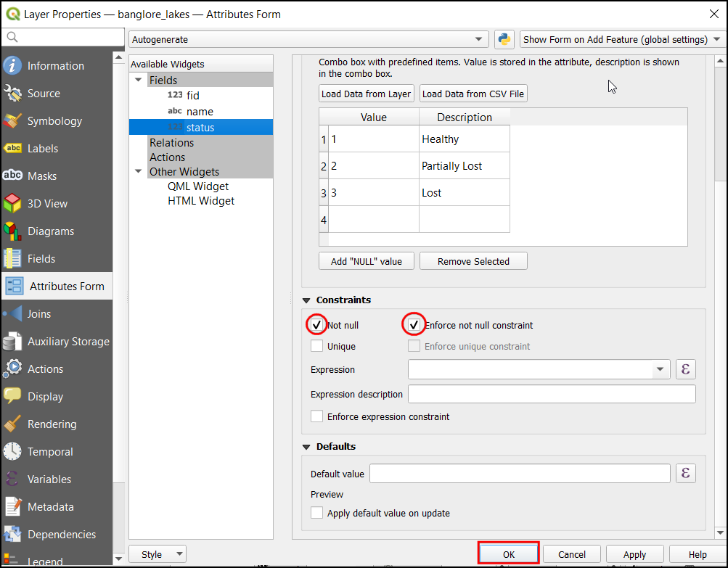The height and width of the screenshot is (568, 728).
Task: Open the Style dropdown button
Action: [x=158, y=554]
